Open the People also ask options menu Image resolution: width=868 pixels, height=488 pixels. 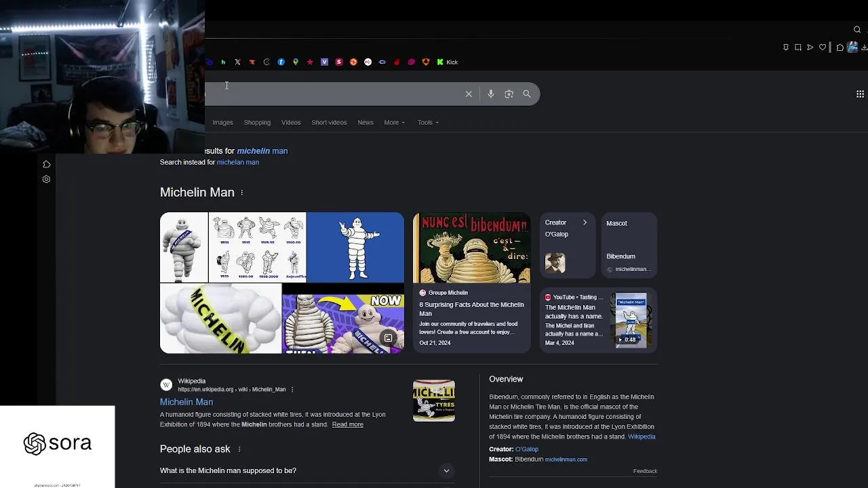[239, 449]
